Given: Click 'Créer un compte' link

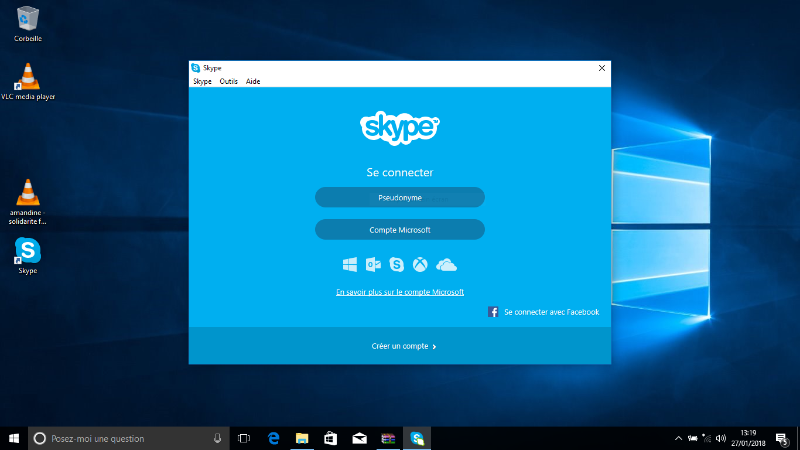Looking at the screenshot, I should point(404,346).
